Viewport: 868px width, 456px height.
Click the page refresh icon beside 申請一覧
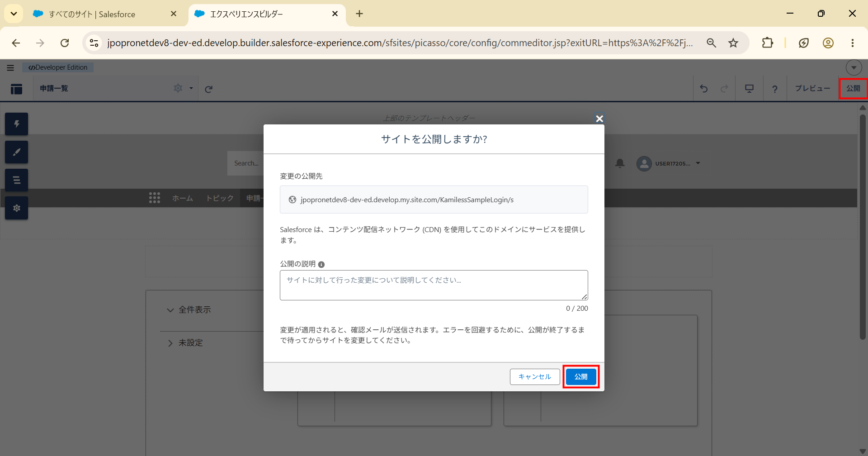tap(208, 89)
